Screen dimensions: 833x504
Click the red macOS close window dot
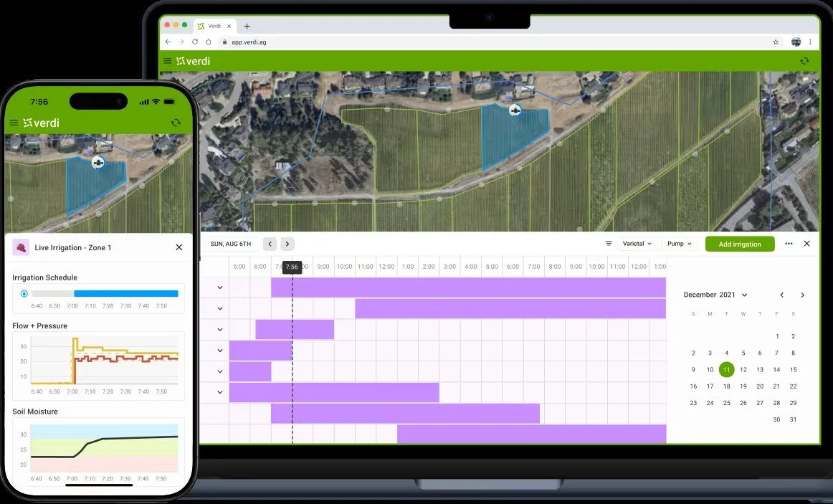click(x=167, y=25)
